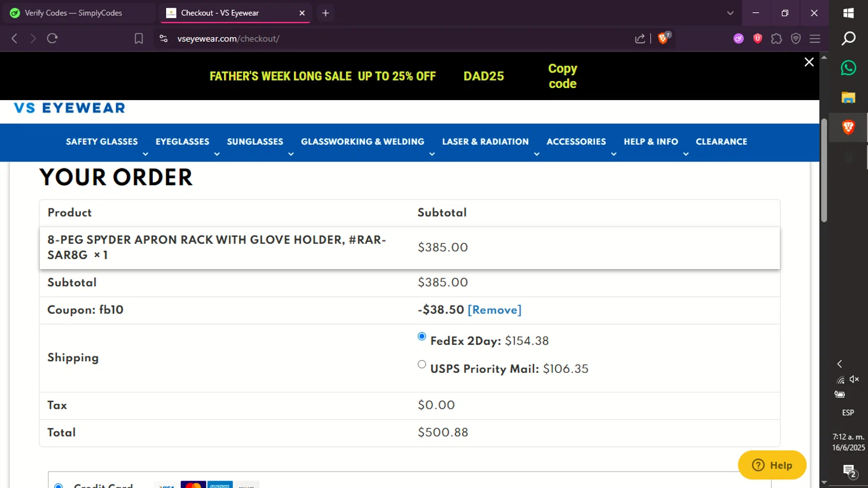Click the share page icon
Image resolution: width=868 pixels, height=488 pixels.
tap(640, 39)
